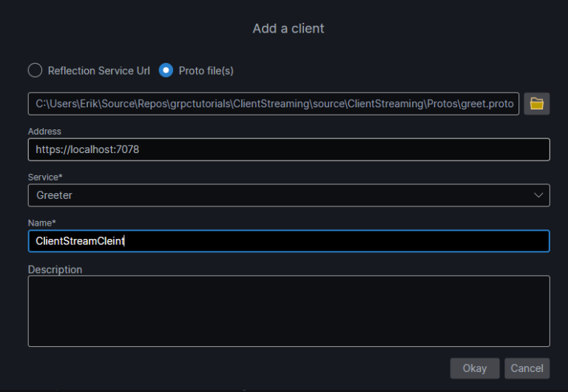568x392 pixels.
Task: Select the Reflection Service Url radio button
Action: 35,70
